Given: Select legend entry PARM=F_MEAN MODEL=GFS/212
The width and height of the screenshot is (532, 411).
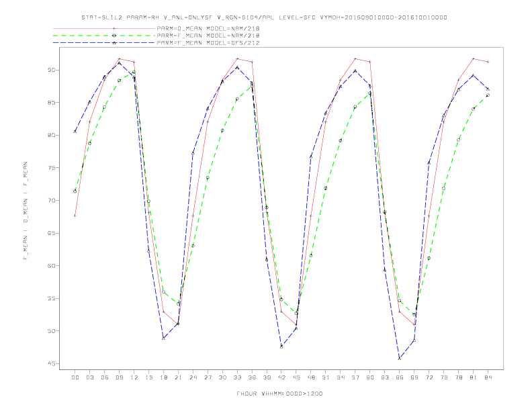Looking at the screenshot, I should (208, 43).
